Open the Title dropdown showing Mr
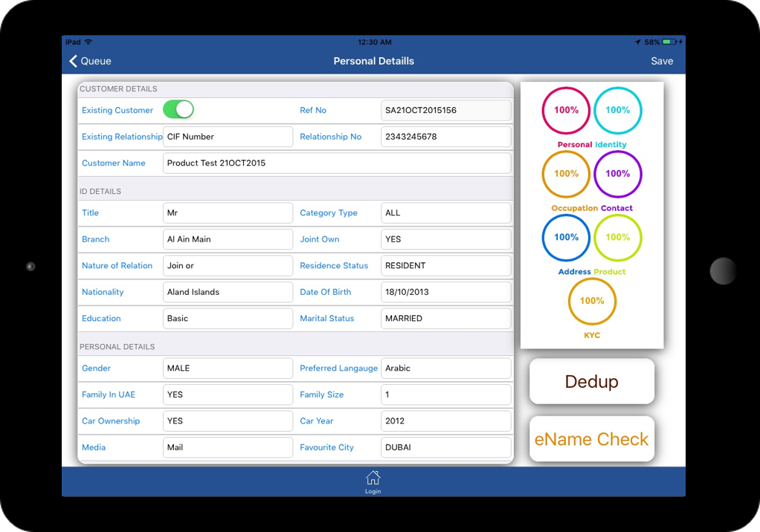The height and width of the screenshot is (532, 760). [228, 213]
